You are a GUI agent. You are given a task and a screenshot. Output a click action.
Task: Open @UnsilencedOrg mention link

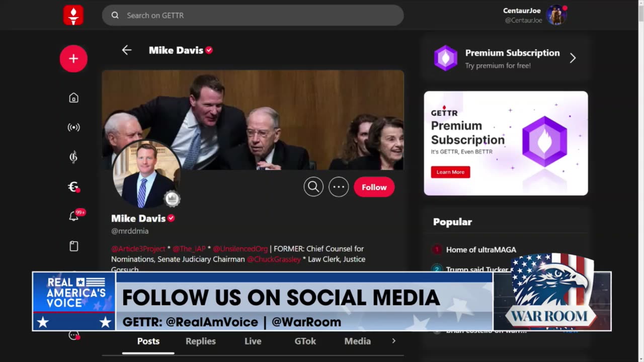(240, 249)
